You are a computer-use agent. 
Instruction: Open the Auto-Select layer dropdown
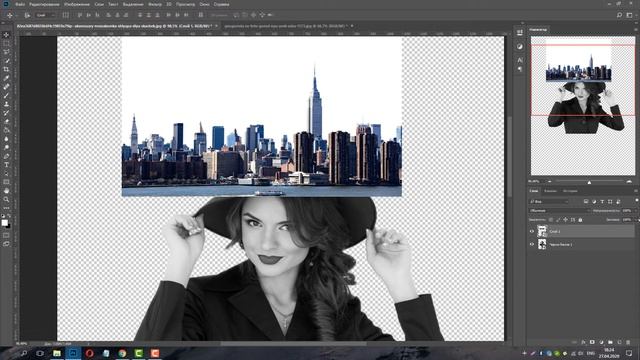[x=46, y=15]
